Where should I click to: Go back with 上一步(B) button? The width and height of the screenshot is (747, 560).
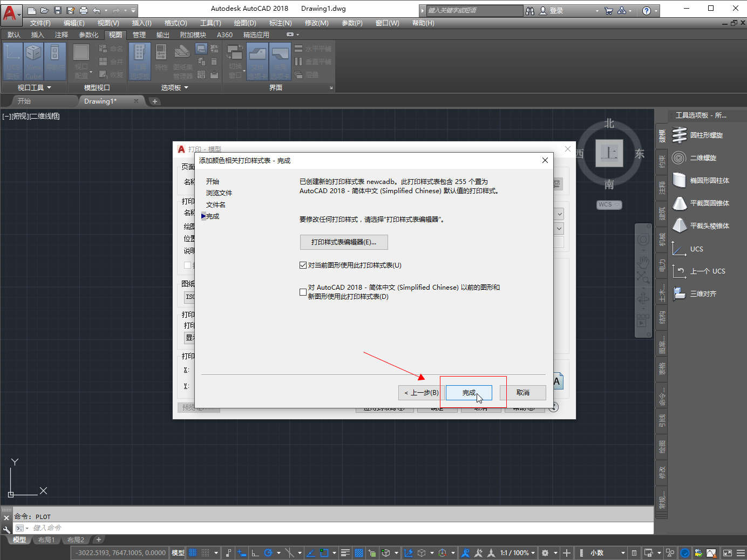(x=422, y=392)
